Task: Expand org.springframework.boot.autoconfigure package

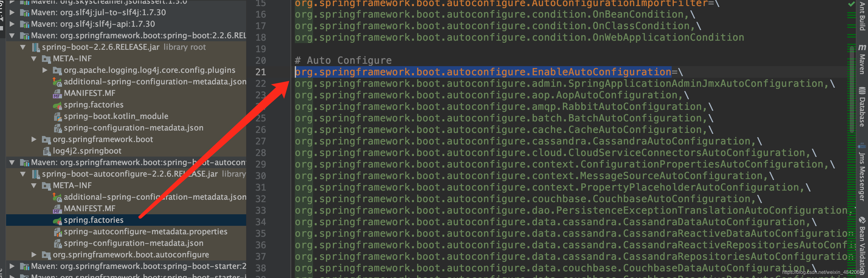Action: pyautogui.click(x=34, y=255)
